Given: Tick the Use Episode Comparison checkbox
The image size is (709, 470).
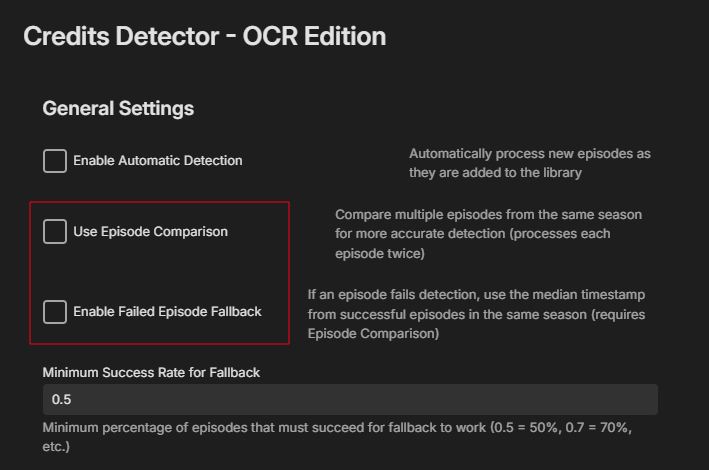Looking at the screenshot, I should [55, 232].
